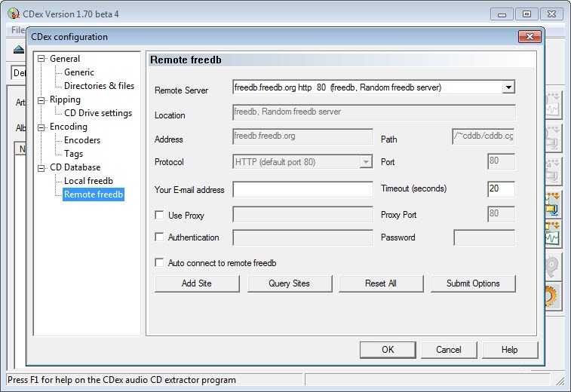571x392 pixels.
Task: Click the proxy address field beside Use Proxy
Action: tap(302, 214)
